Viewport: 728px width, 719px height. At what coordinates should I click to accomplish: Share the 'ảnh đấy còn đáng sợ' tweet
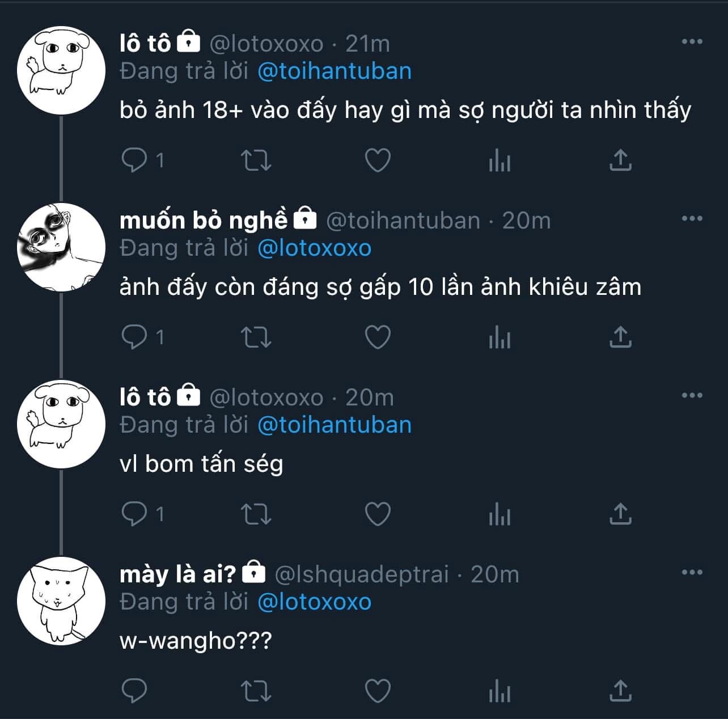tap(620, 337)
